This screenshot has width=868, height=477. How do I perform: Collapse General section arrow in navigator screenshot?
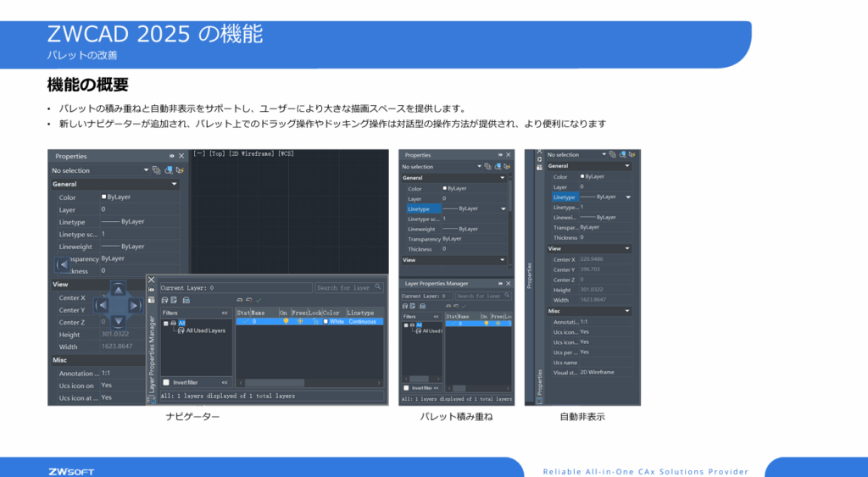click(175, 184)
